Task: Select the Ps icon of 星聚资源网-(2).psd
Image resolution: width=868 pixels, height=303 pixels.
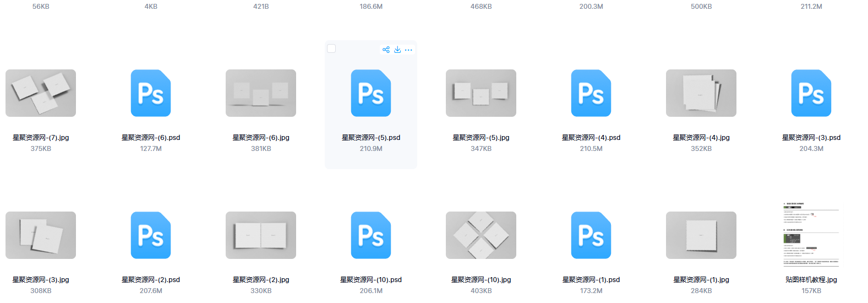Action: tap(151, 235)
